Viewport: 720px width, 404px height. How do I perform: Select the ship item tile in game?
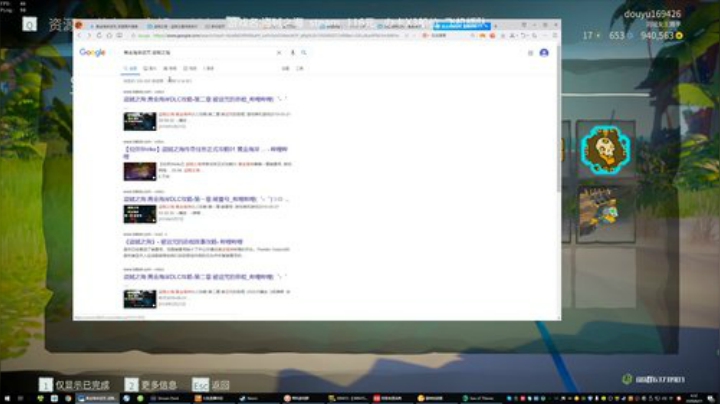(x=606, y=214)
